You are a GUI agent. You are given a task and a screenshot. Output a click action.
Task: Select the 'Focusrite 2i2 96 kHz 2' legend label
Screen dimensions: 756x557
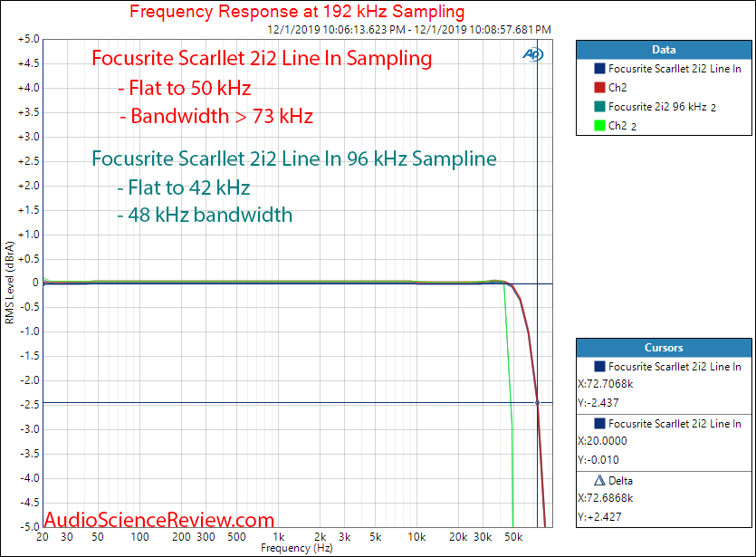pos(662,107)
